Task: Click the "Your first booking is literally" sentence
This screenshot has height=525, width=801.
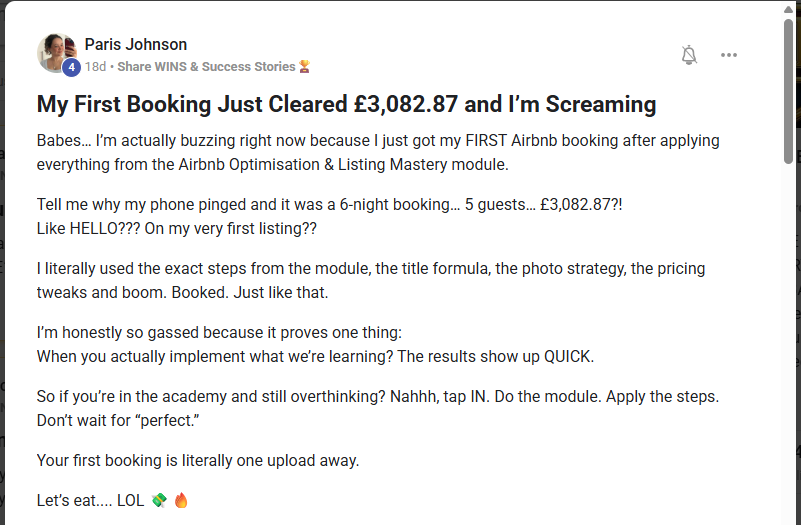Action: (x=198, y=460)
